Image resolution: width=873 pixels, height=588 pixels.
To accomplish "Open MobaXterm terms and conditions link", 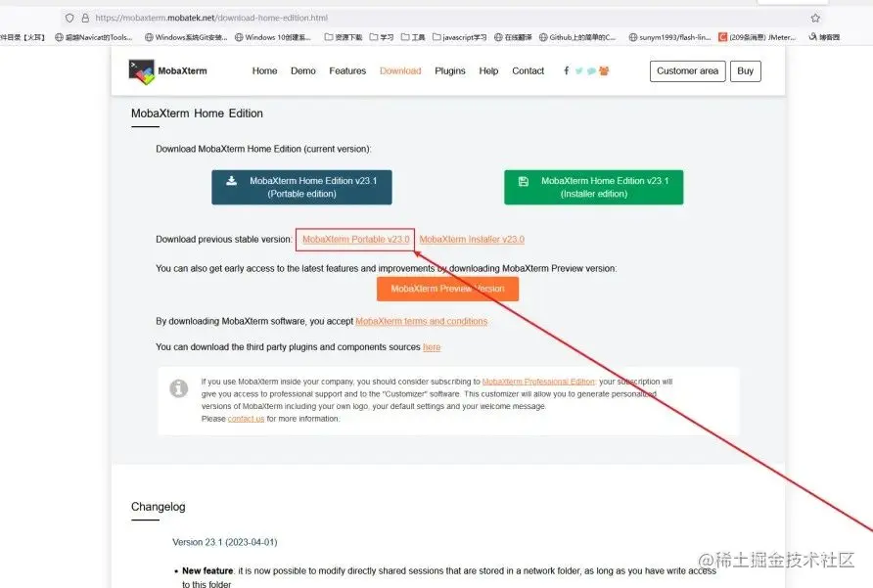I will pos(422,321).
